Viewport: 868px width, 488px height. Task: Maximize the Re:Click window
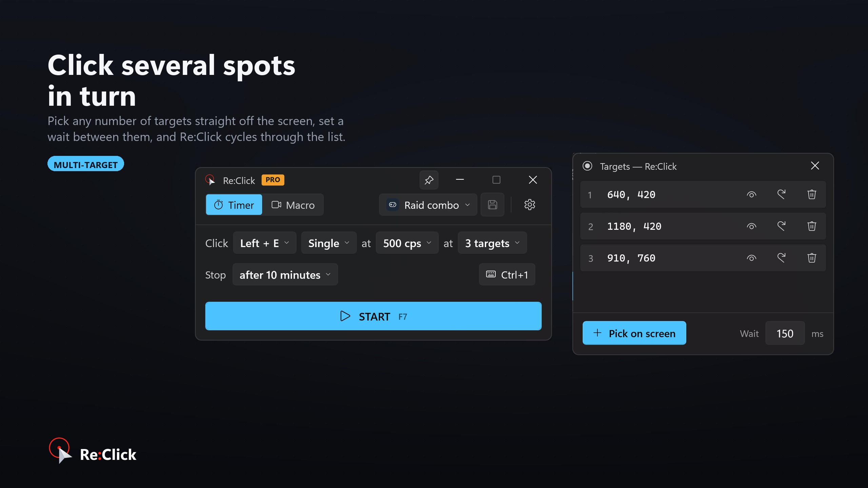496,180
